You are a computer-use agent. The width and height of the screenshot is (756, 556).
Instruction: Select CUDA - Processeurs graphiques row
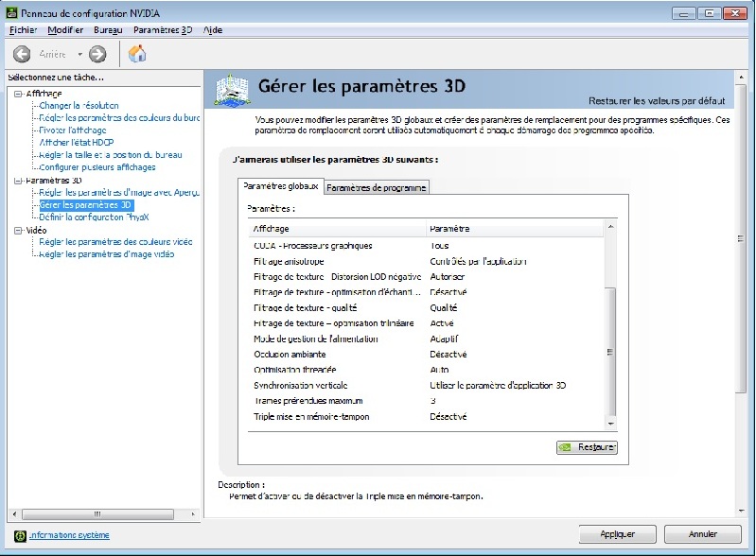click(x=426, y=246)
